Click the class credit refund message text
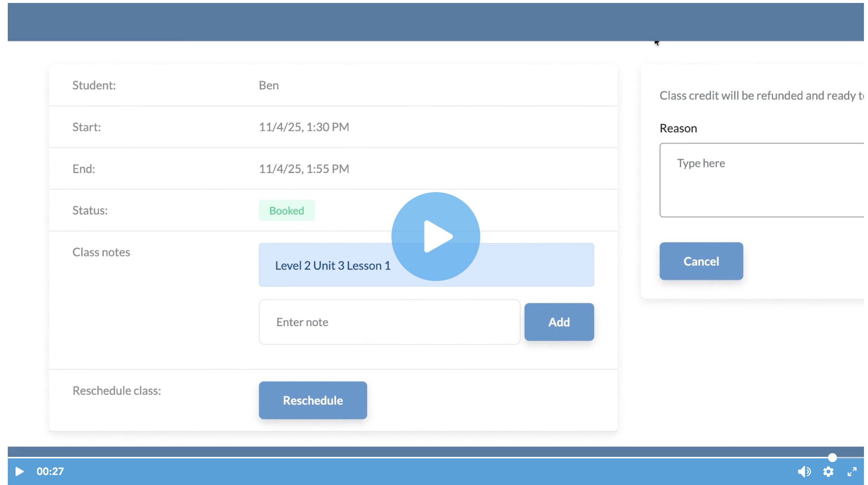 [761, 96]
